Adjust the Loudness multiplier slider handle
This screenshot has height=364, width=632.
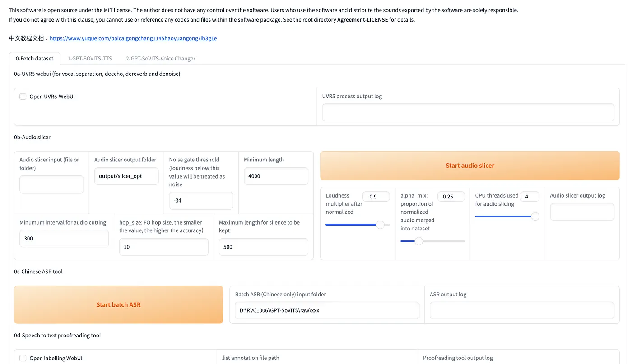pyautogui.click(x=381, y=225)
